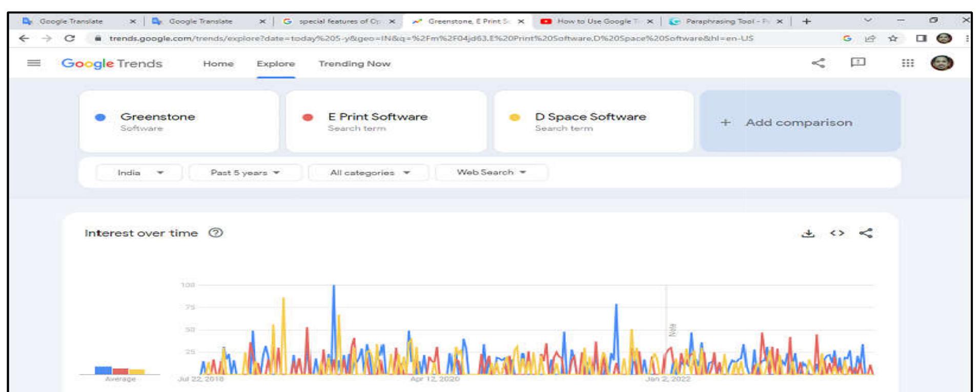
Task: Share the explore page via header icon
Action: (x=819, y=63)
